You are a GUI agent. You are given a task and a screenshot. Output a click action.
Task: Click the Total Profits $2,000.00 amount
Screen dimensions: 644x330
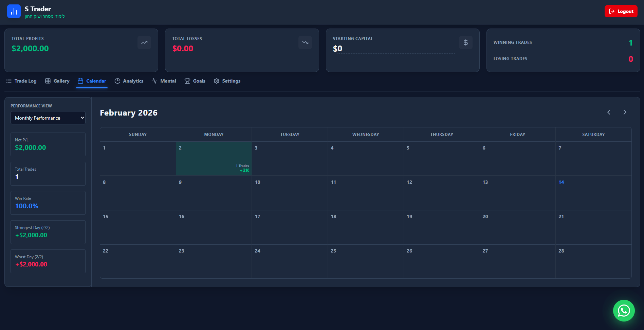click(x=30, y=49)
